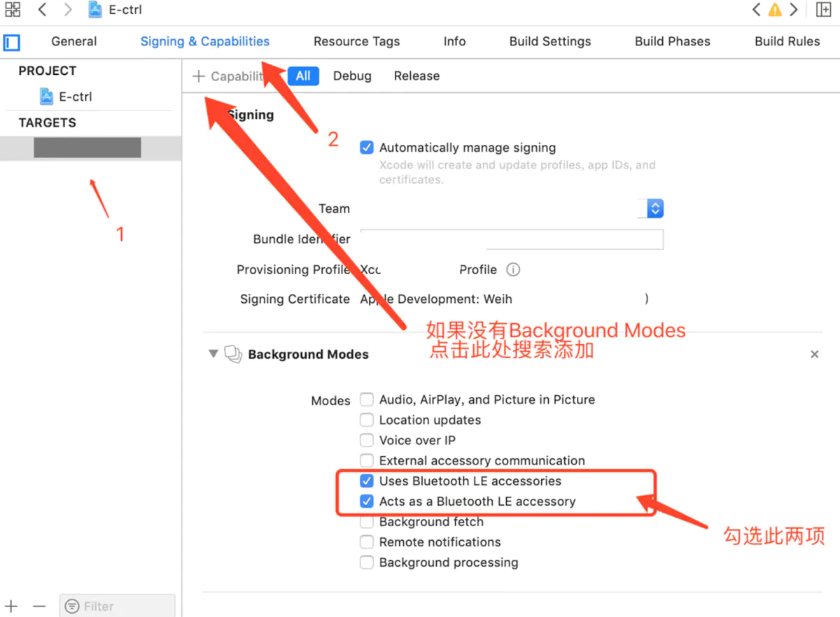Viewport: 840px width, 617px height.
Task: Go back with the left chevron
Action: point(43,10)
